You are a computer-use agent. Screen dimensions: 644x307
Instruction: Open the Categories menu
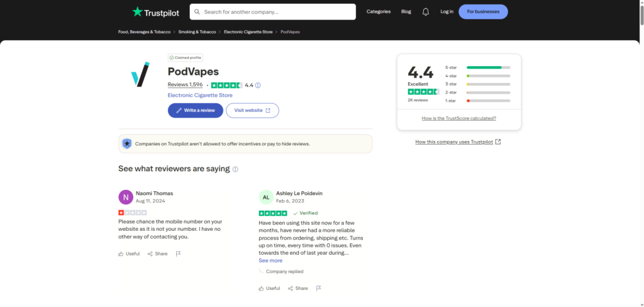click(x=378, y=11)
